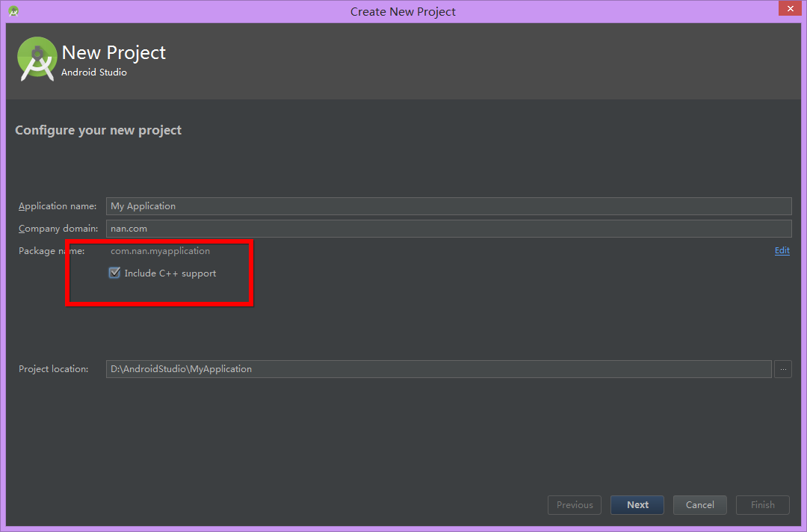Click the Project location label
The image size is (807, 532).
click(x=54, y=369)
